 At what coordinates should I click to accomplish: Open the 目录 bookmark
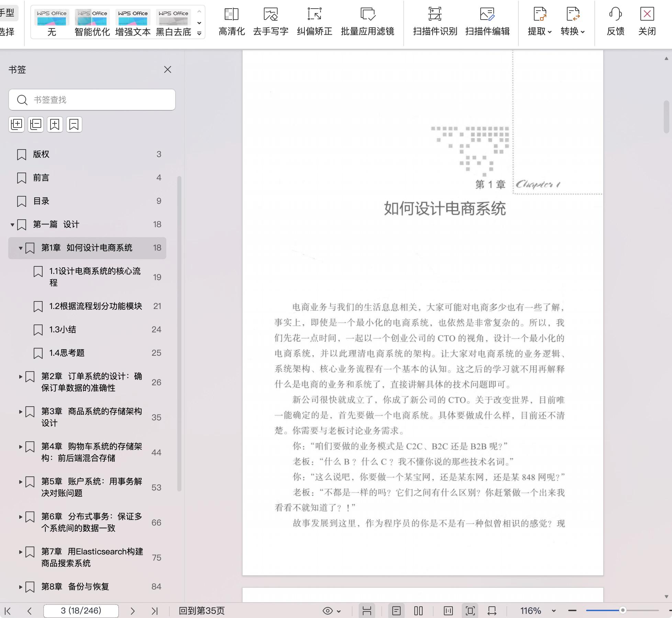pos(87,201)
